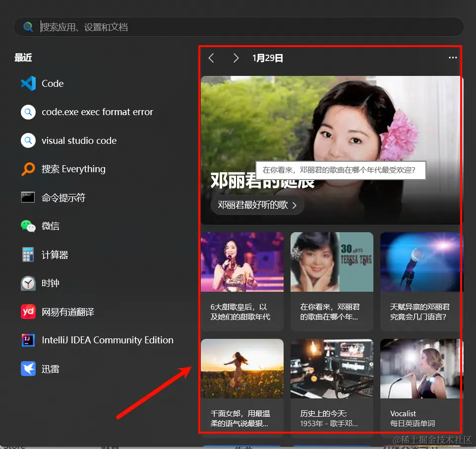Open the Visual Studio Code icon
This screenshot has width=476, height=449.
28,83
